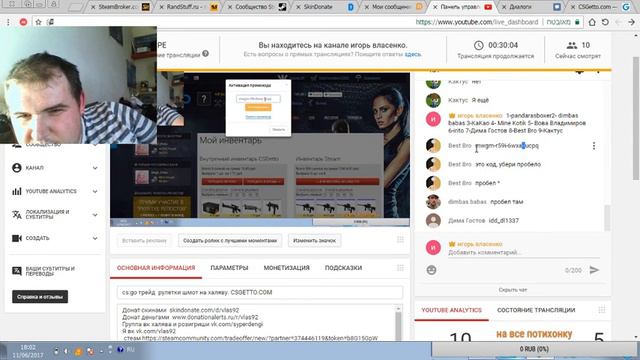
Task: Switch to the SkinDonate browser tab
Action: click(x=325, y=7)
